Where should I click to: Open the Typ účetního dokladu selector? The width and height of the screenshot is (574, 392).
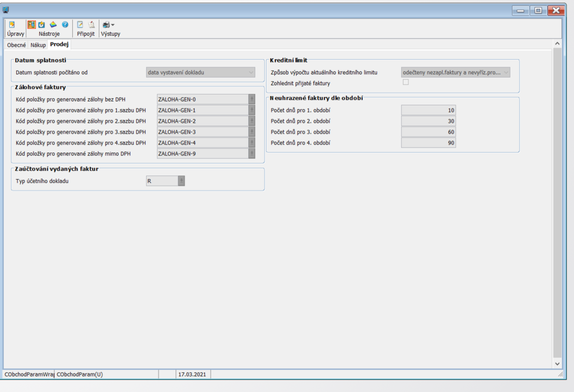(181, 181)
